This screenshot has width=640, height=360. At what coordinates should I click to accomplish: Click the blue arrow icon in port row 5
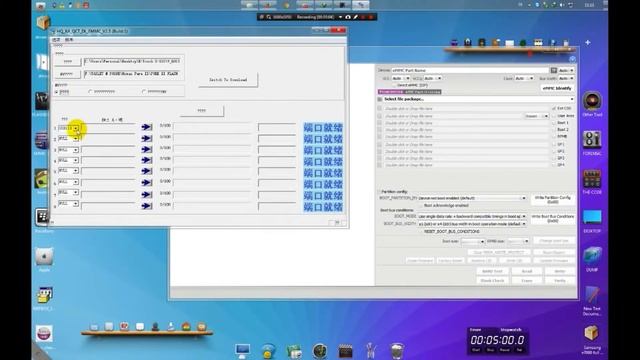(x=147, y=171)
